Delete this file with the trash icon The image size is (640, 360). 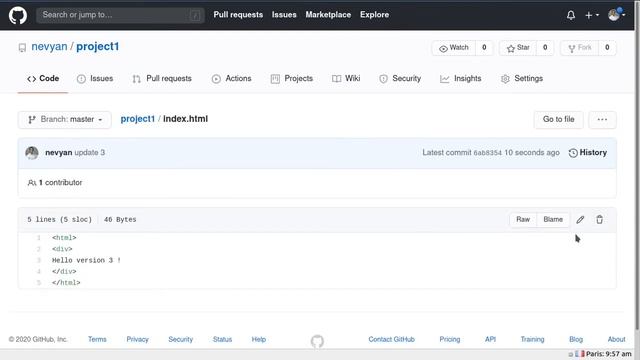point(599,220)
